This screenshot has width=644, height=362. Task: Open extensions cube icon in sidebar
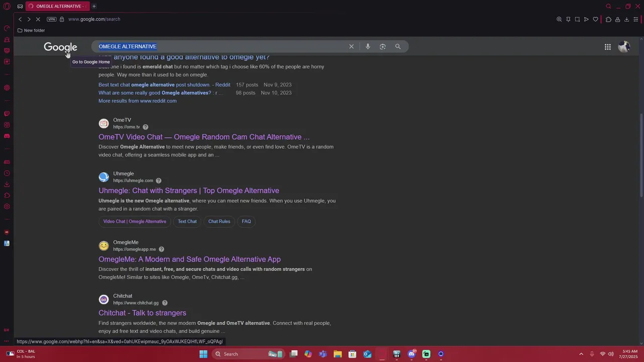coord(7,196)
